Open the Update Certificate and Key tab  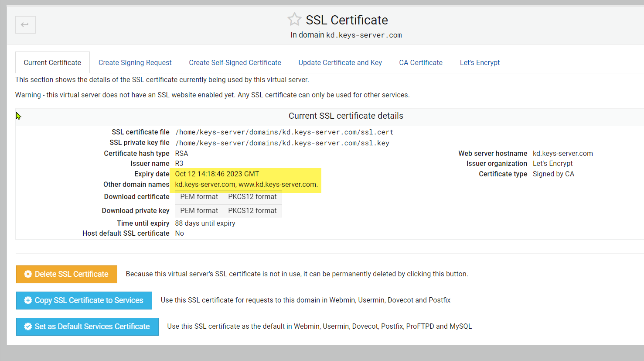tap(340, 62)
